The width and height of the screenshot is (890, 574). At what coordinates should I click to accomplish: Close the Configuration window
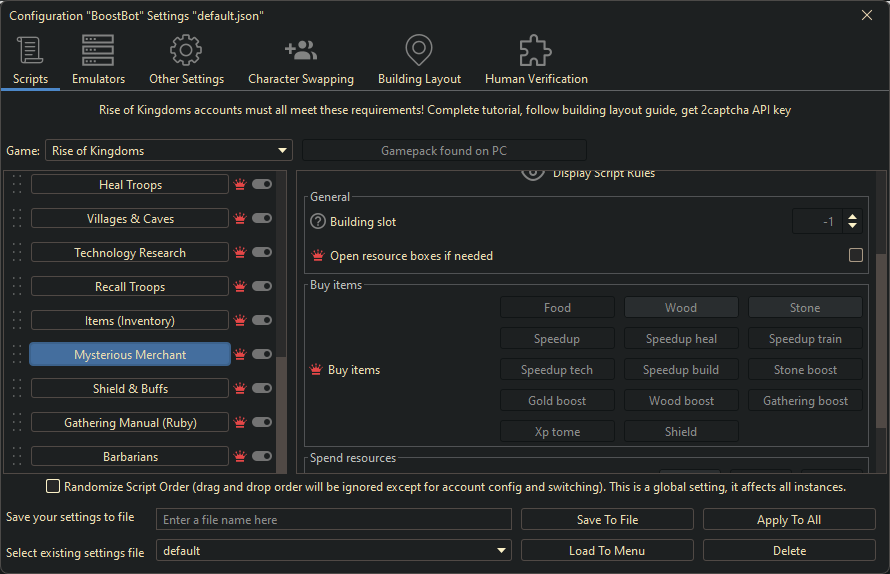point(866,15)
